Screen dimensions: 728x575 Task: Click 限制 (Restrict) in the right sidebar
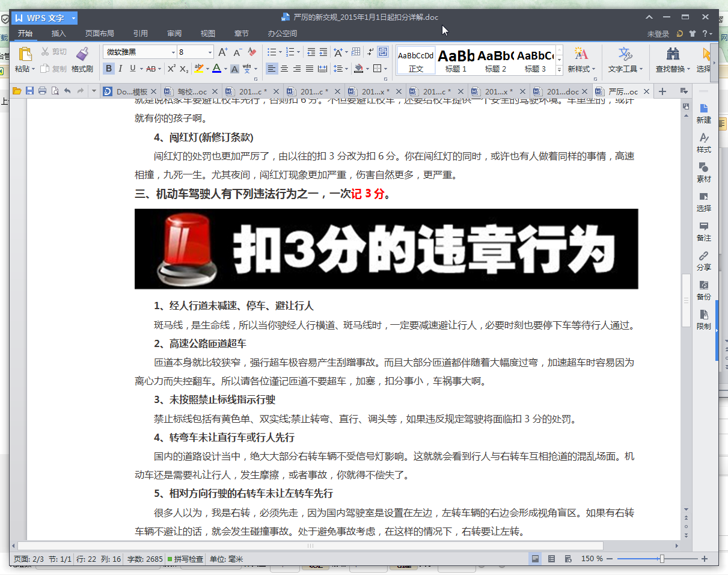(x=703, y=319)
